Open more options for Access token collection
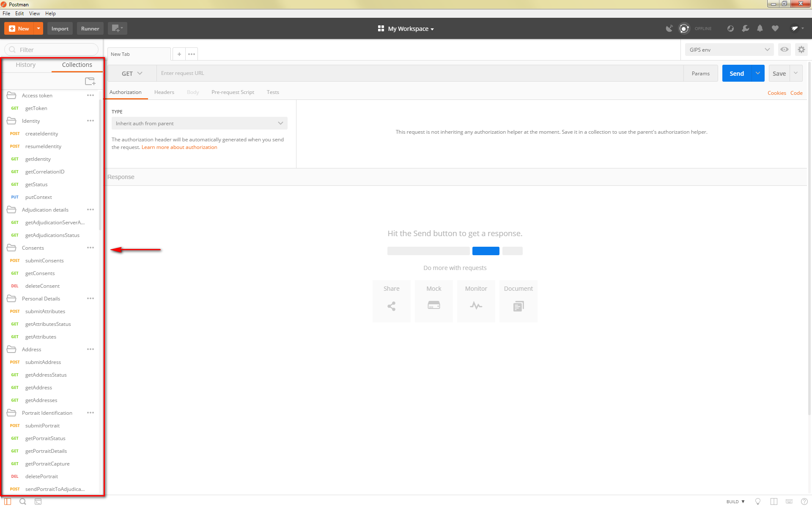Screen dimensions: 812x507 (x=91, y=95)
